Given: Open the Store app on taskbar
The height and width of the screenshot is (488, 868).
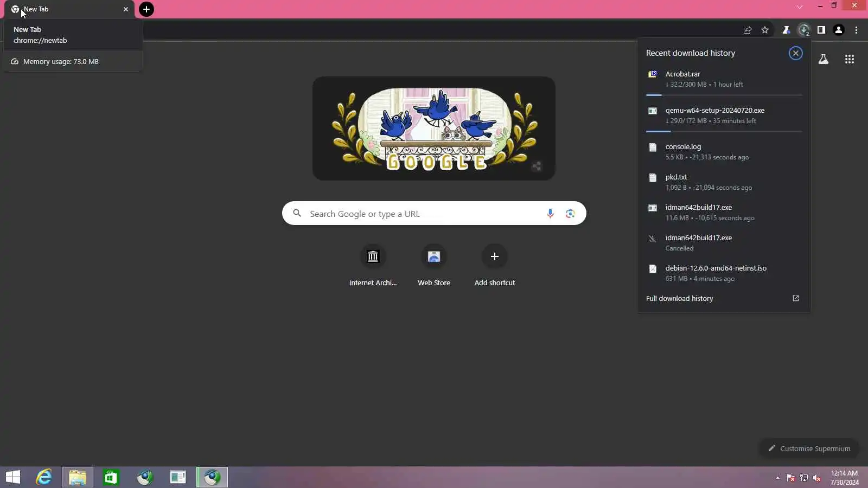Looking at the screenshot, I should coord(111,477).
